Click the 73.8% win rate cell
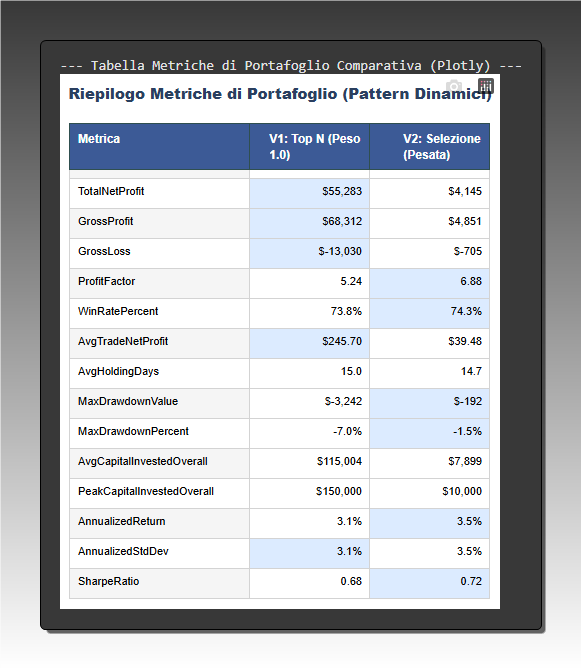581x669 pixels. (309, 314)
